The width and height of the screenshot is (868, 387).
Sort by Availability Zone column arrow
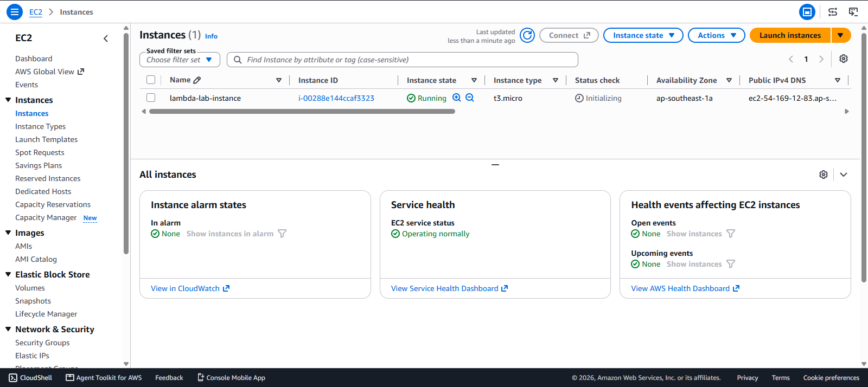point(729,80)
